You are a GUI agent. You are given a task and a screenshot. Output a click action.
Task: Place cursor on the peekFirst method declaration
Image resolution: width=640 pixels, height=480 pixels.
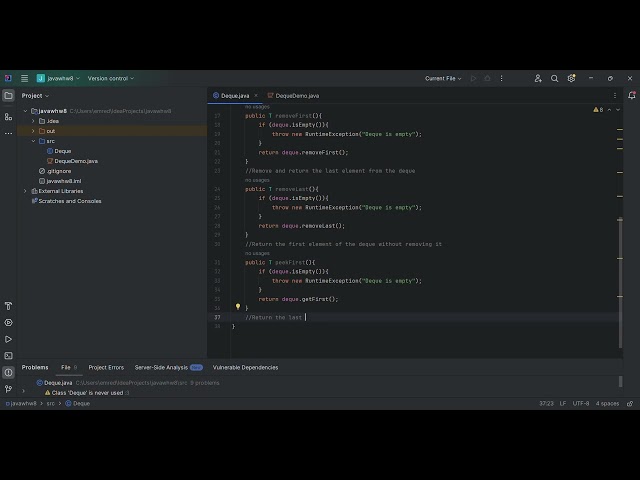tap(280, 262)
